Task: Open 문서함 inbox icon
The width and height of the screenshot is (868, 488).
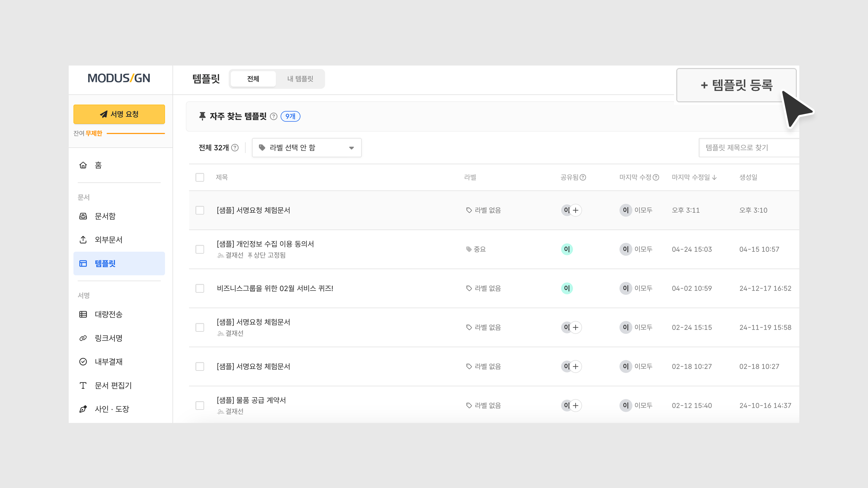Action: click(x=83, y=216)
